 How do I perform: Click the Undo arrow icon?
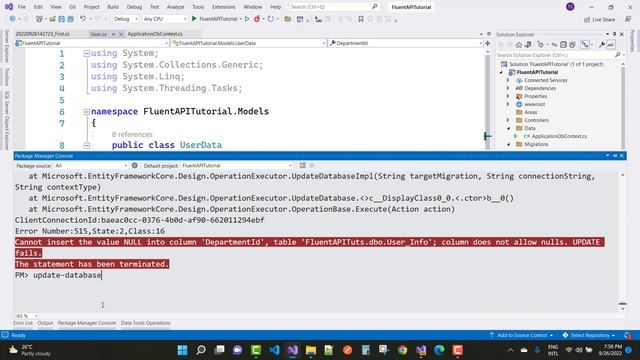point(83,19)
